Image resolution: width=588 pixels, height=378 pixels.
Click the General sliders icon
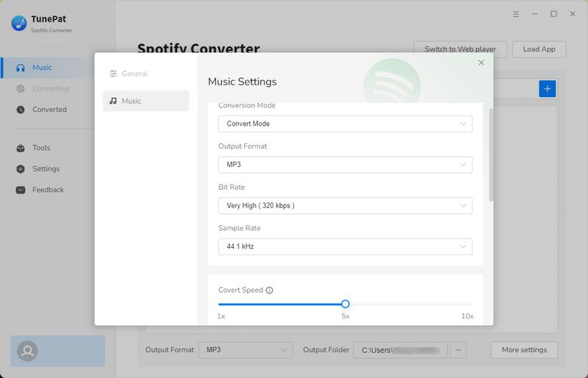(x=113, y=74)
